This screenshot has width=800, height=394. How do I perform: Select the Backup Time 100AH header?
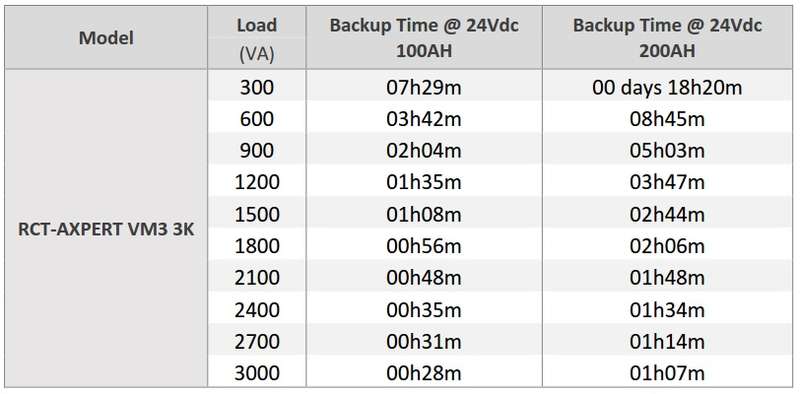click(424, 38)
